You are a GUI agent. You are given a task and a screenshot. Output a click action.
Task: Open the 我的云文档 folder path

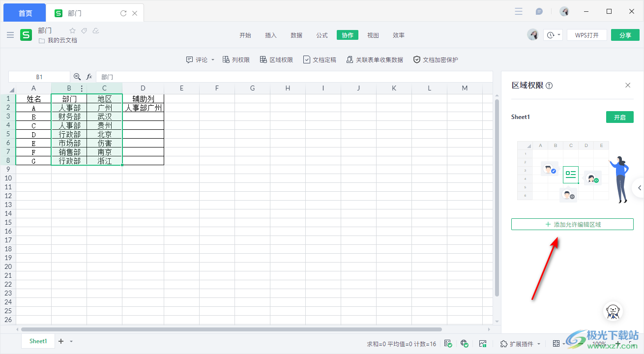click(58, 40)
